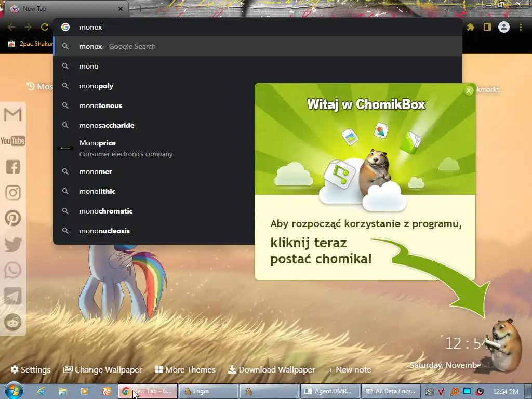Add a note with '+ New note'

click(350, 369)
